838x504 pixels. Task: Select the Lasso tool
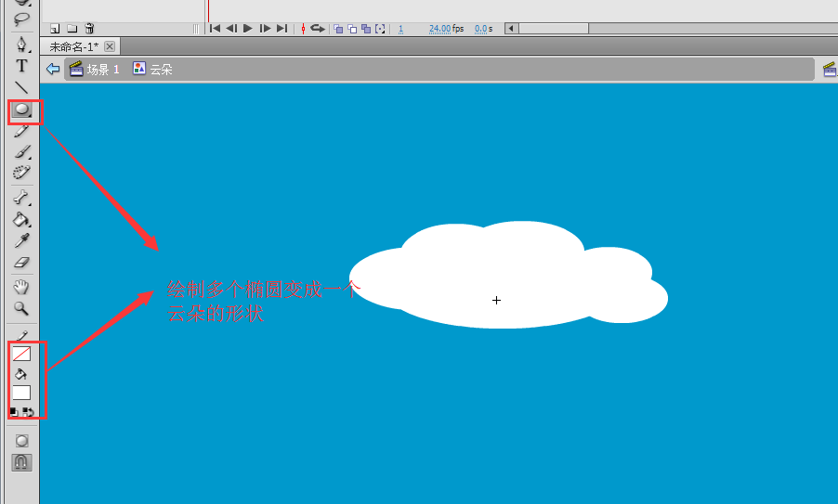pyautogui.click(x=21, y=19)
